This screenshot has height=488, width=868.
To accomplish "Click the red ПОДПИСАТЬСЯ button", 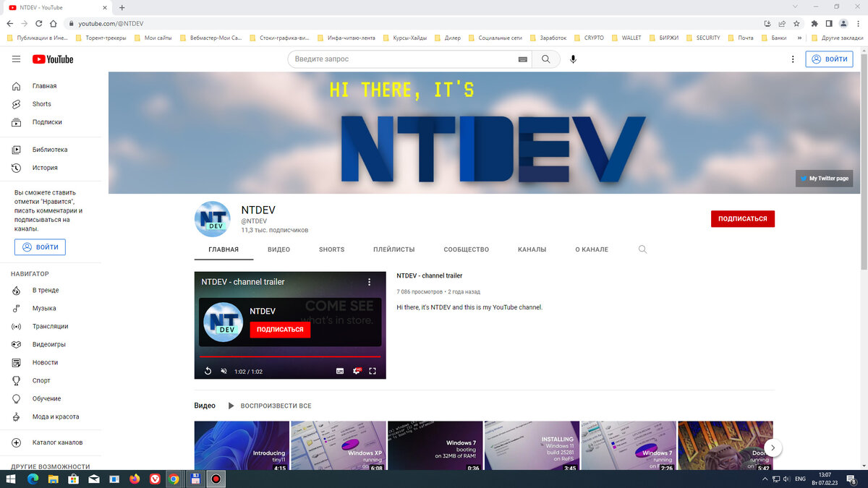I will pyautogui.click(x=743, y=218).
